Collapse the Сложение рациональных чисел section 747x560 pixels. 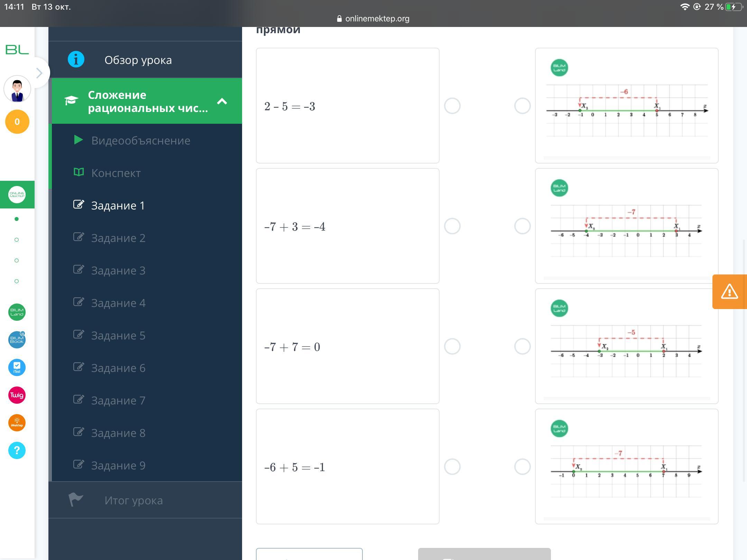(x=222, y=101)
